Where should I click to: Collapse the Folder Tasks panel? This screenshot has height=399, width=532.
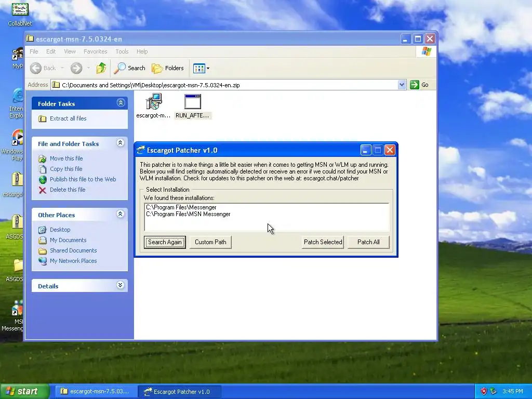121,103
